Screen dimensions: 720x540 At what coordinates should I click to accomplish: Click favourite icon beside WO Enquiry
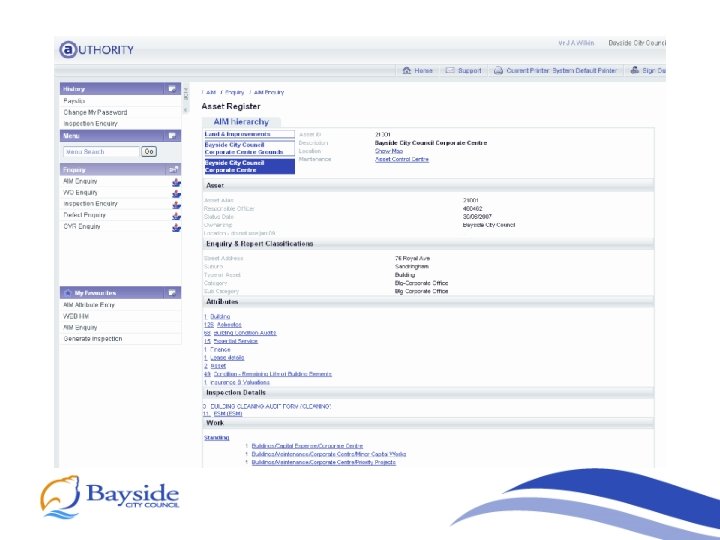[176, 194]
